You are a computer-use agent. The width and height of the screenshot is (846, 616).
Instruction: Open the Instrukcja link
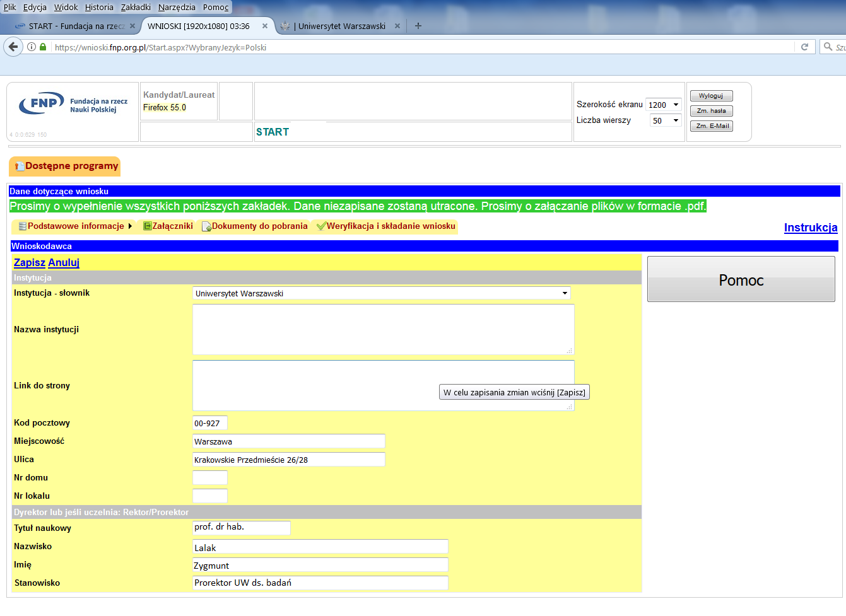tap(810, 228)
